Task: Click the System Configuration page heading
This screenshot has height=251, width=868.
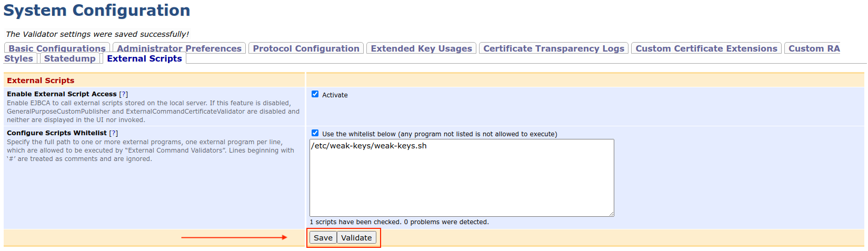Action: (97, 11)
